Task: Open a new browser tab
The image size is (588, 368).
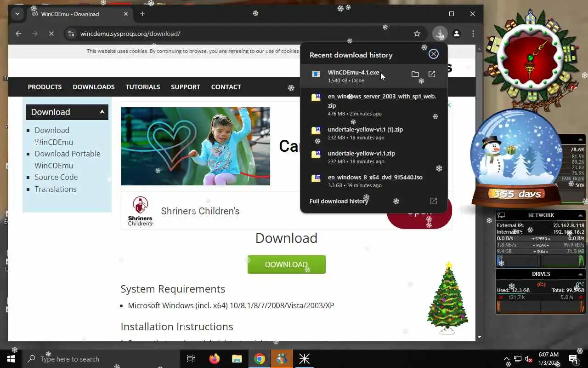Action: (x=142, y=14)
